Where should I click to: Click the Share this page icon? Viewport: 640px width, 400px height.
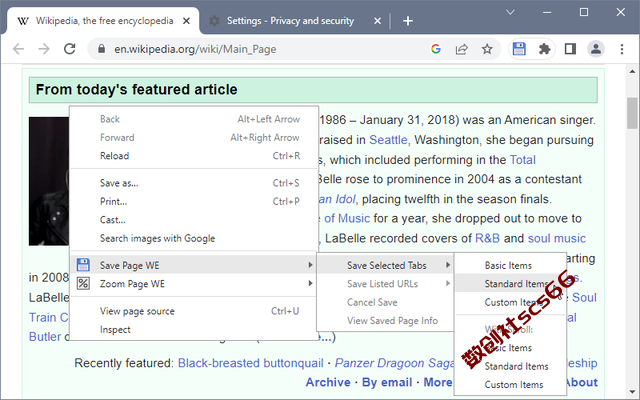tap(461, 49)
